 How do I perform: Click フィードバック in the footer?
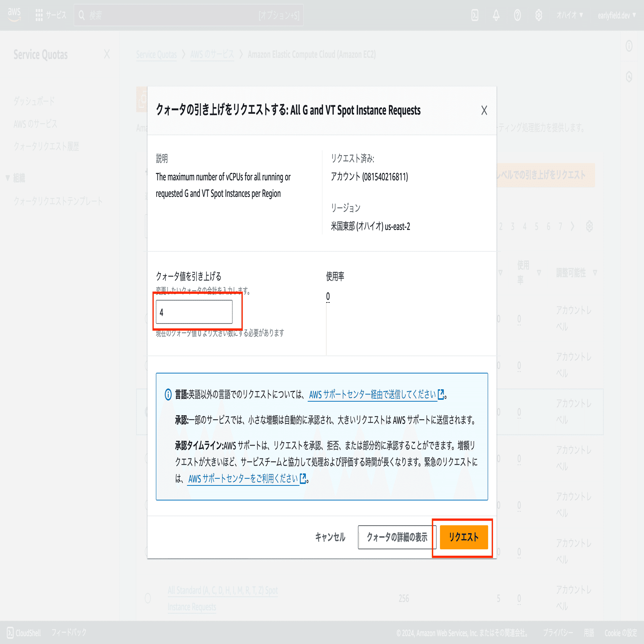[x=69, y=633]
